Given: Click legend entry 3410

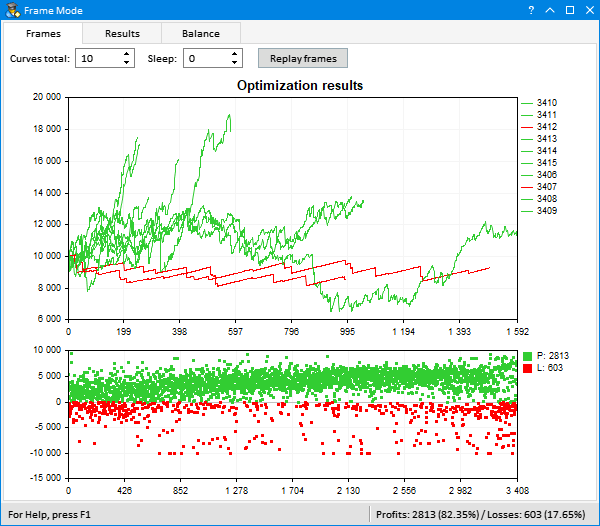Looking at the screenshot, I should tap(539, 103).
